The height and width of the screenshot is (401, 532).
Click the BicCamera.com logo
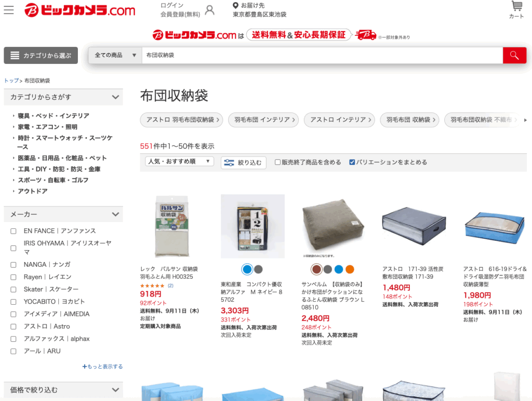pos(79,10)
